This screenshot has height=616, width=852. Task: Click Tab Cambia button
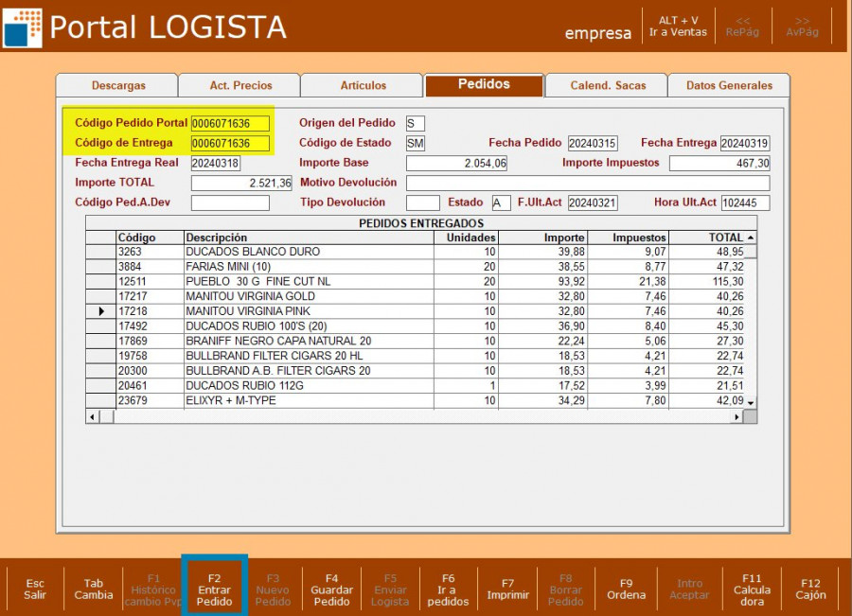coord(94,589)
